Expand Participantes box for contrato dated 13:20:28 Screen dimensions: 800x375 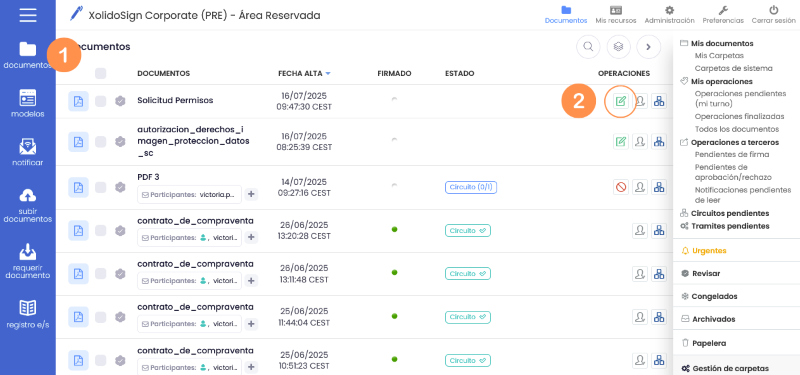coord(189,237)
